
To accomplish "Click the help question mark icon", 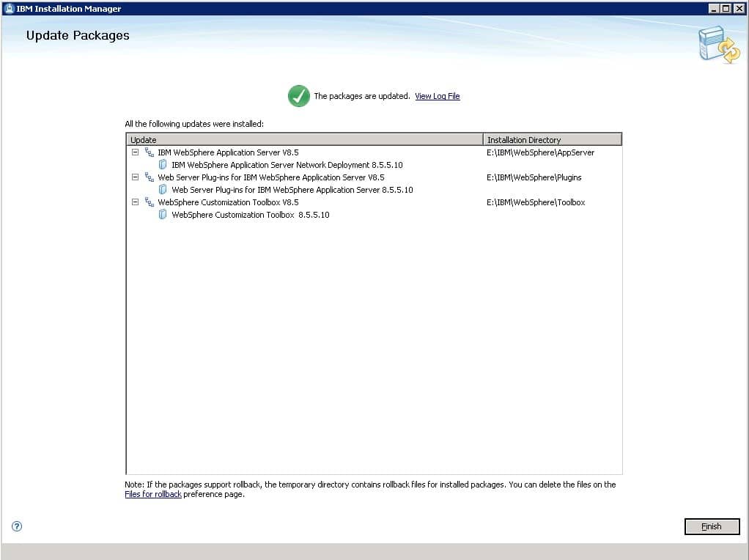I will pyautogui.click(x=17, y=526).
